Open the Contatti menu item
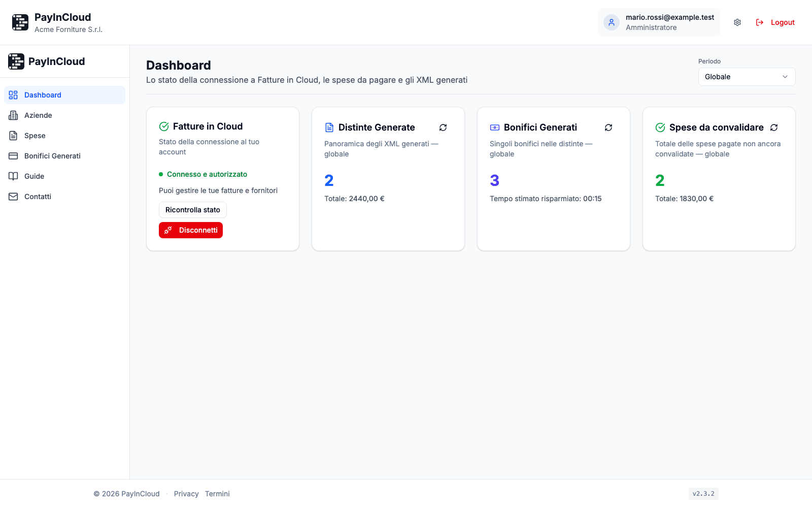Viewport: 812px width, 508px height. tap(64, 197)
